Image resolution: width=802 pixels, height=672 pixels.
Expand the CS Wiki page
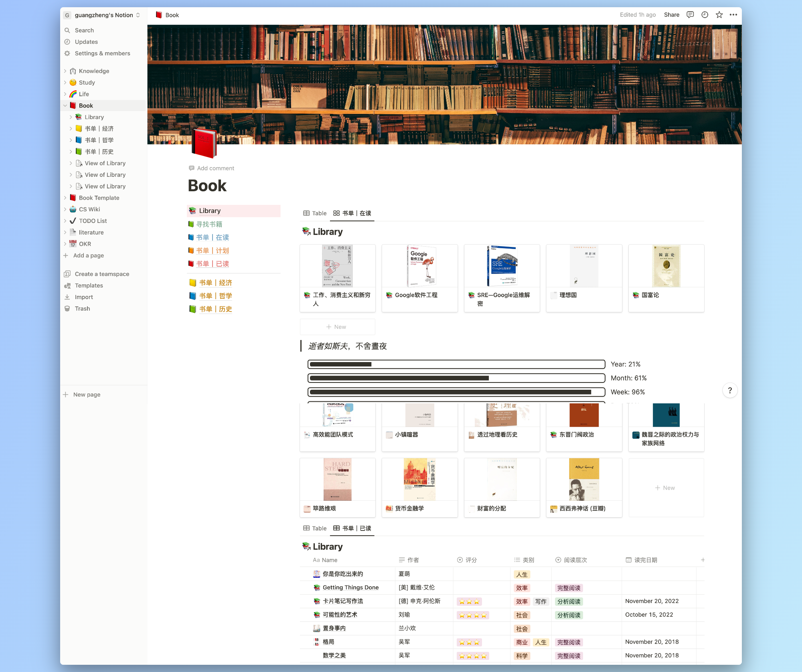[65, 209]
